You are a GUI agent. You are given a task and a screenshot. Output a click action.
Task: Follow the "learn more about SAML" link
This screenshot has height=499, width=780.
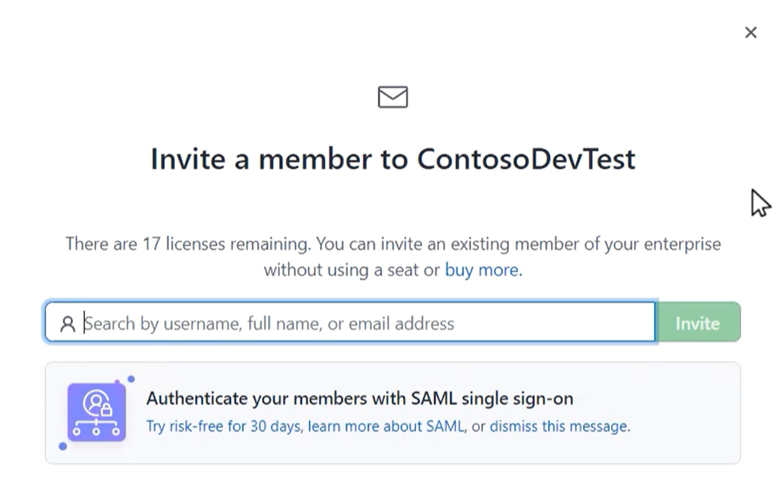point(385,426)
